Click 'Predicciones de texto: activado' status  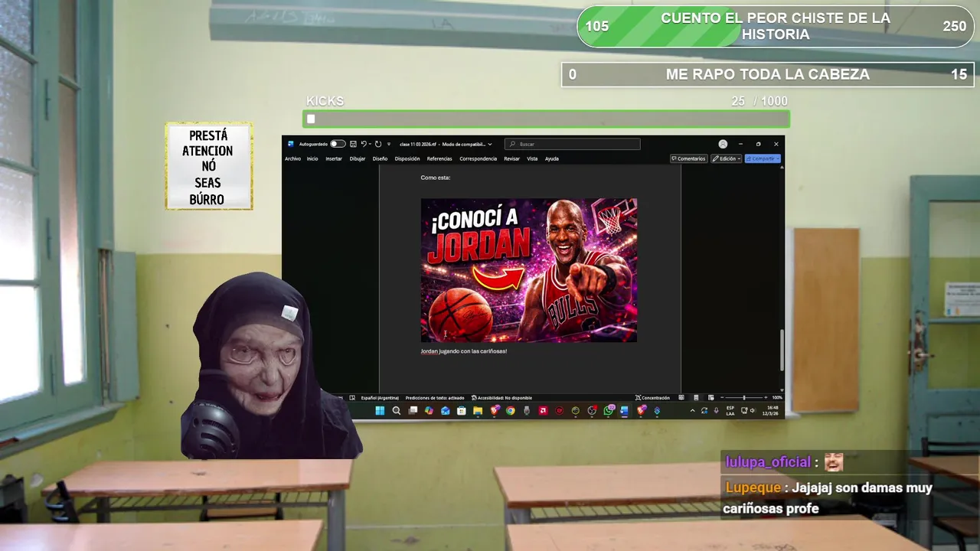click(x=435, y=398)
